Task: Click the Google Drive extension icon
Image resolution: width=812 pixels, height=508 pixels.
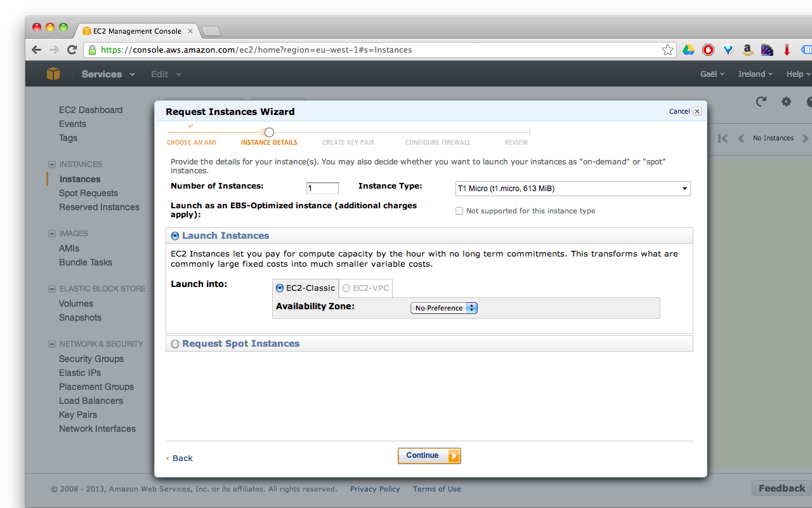Action: 688,49
